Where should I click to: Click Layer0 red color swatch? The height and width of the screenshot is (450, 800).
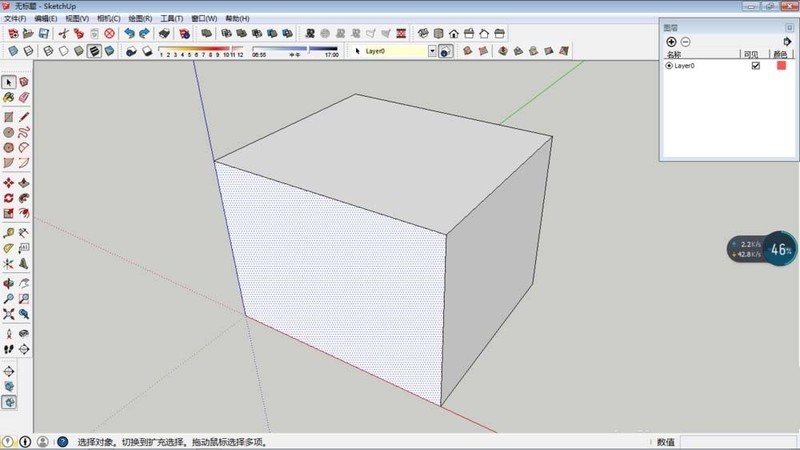tap(781, 65)
